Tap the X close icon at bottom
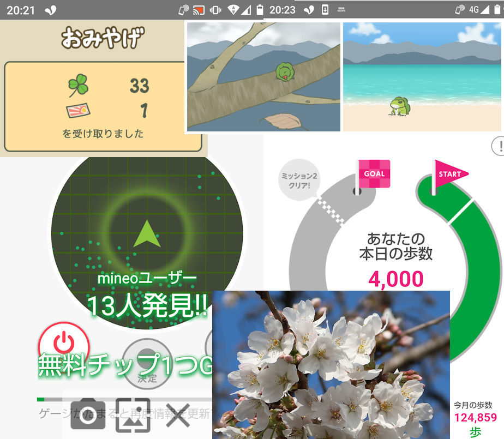Screen dimensions: 504x439 coord(178,415)
